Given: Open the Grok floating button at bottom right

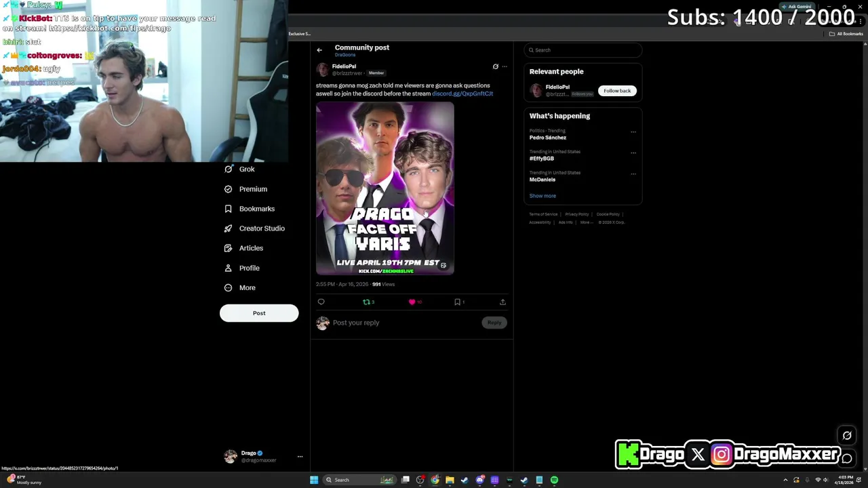Looking at the screenshot, I should click(x=847, y=436).
